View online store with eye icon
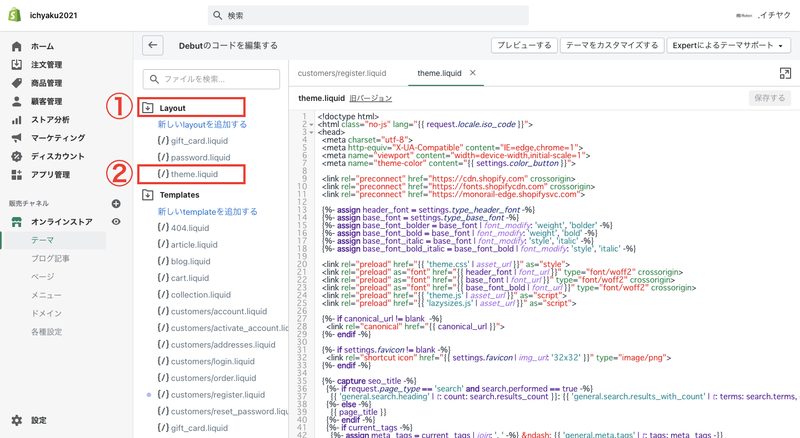This screenshot has height=438, width=800. 116,222
